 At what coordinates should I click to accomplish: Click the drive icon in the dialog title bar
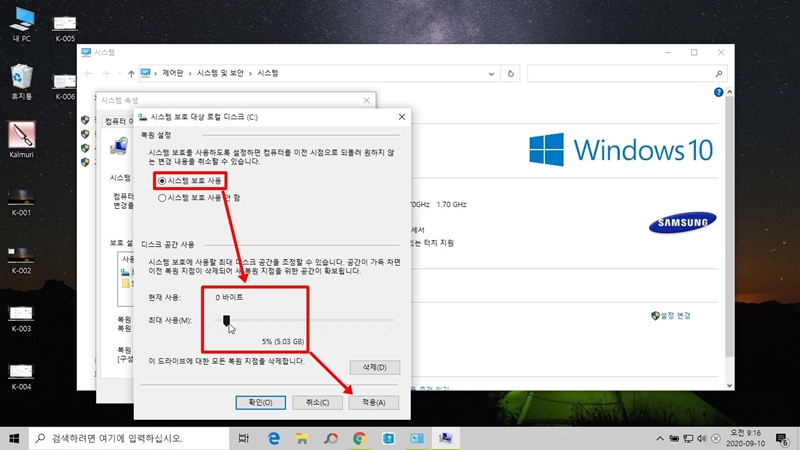[x=143, y=117]
